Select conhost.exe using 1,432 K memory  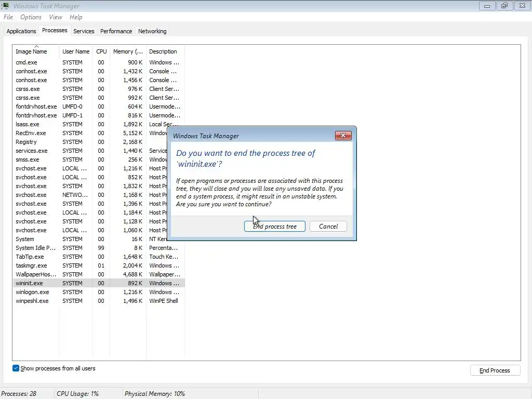[99, 71]
